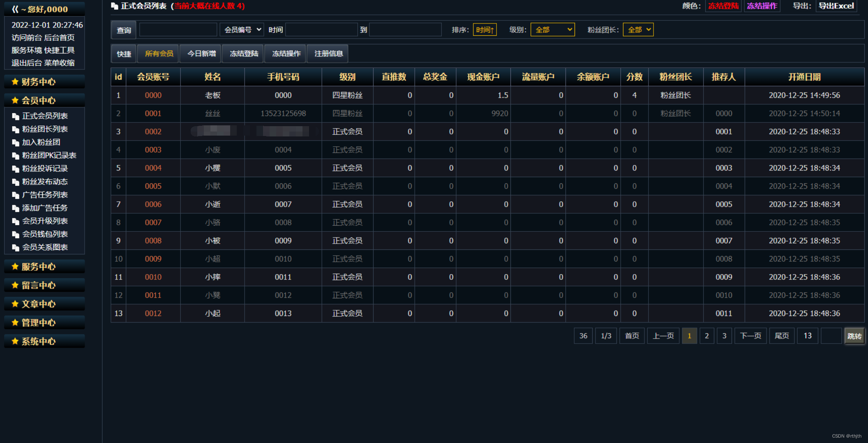This screenshot has width=868, height=443.
Task: Click page icon beside 粉丝投诉记录
Action: pos(16,169)
